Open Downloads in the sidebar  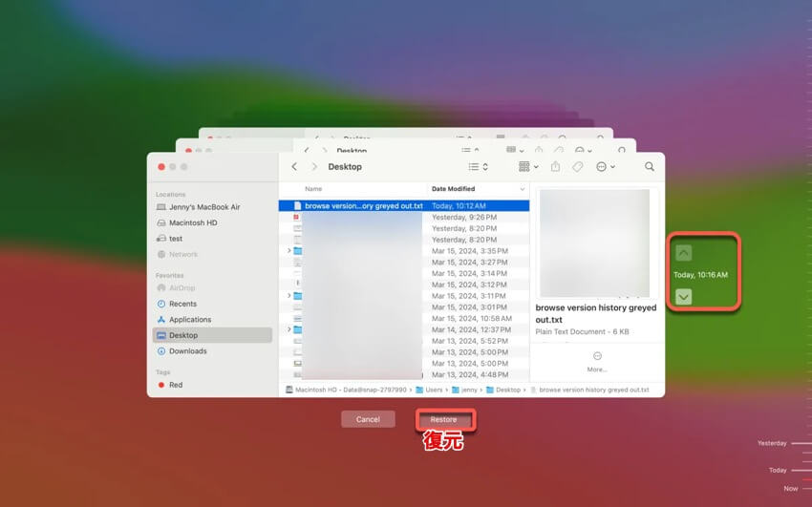point(187,351)
